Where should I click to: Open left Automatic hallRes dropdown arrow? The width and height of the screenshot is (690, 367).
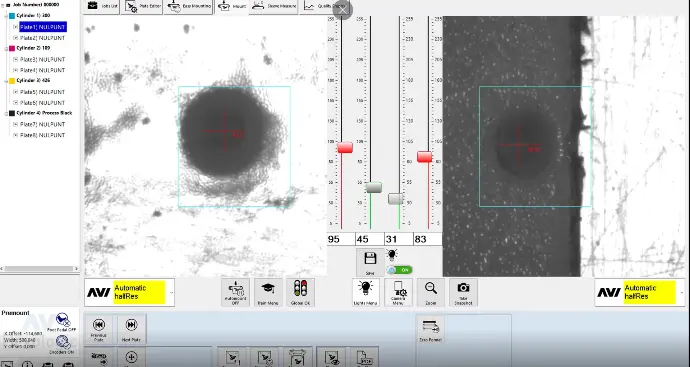(x=171, y=293)
